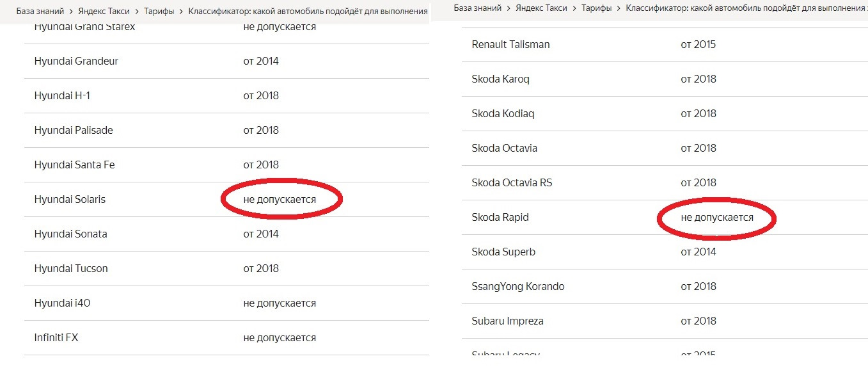Image resolution: width=868 pixels, height=370 pixels.
Task: Click the Hyundai i40 row label
Action: 62,303
